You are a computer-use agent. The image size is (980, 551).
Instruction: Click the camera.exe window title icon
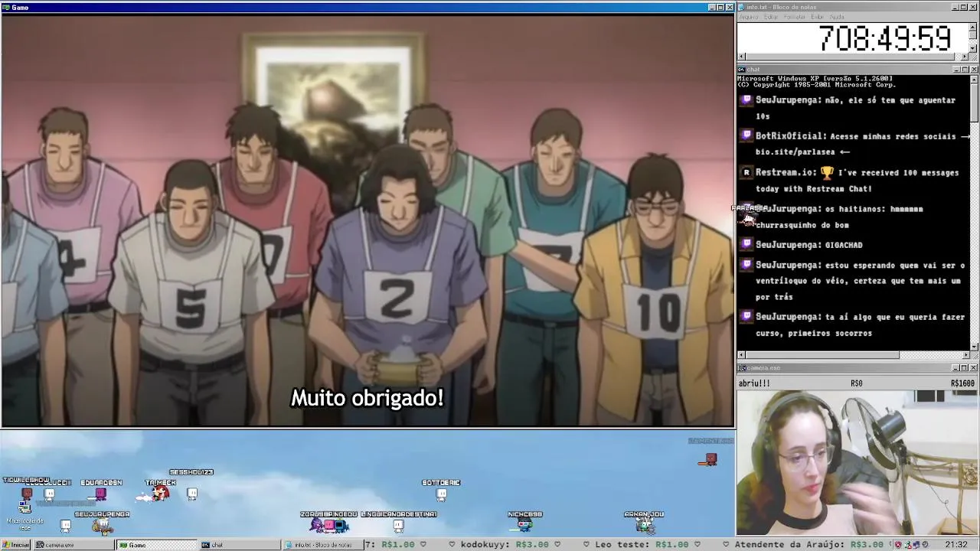[742, 368]
